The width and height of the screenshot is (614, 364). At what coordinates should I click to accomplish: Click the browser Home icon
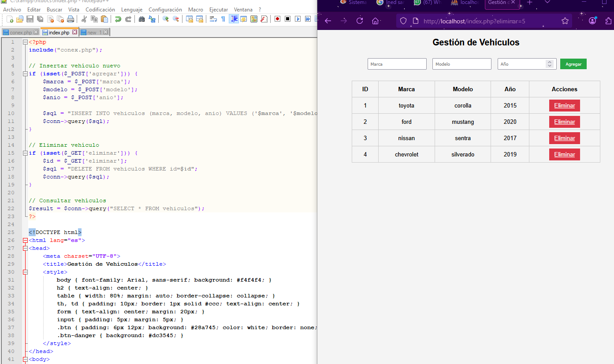click(x=375, y=21)
